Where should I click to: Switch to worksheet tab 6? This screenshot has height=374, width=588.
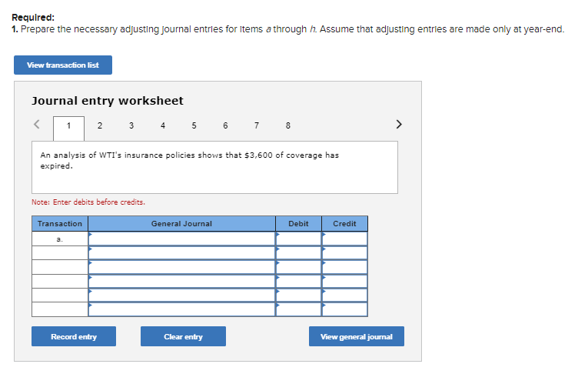click(225, 125)
